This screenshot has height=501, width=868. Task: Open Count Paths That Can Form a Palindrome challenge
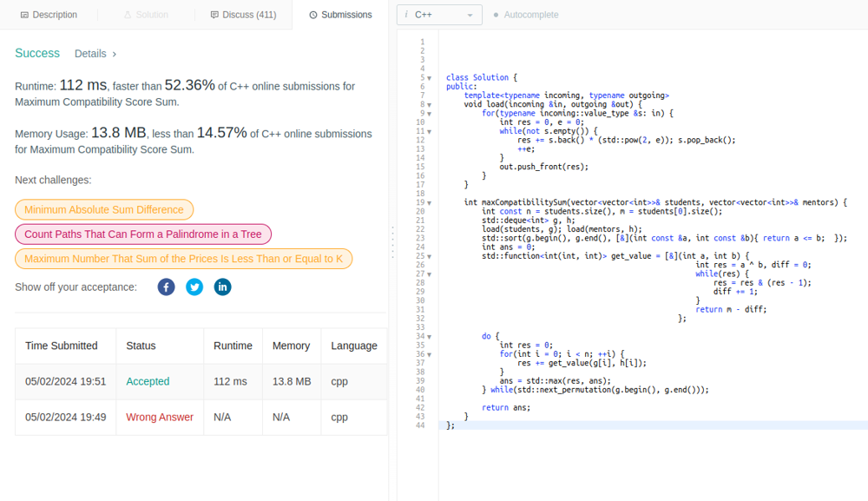pyautogui.click(x=143, y=234)
